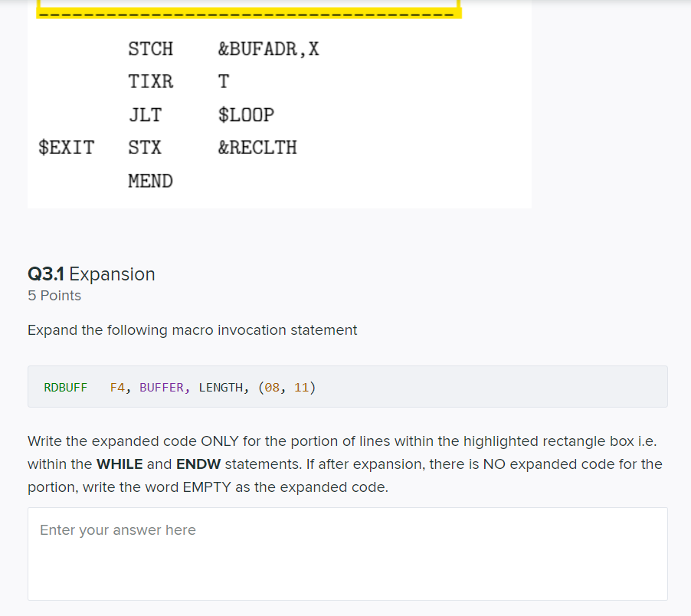
Task: Click the &BUFADR,X operand text
Action: [x=268, y=49]
